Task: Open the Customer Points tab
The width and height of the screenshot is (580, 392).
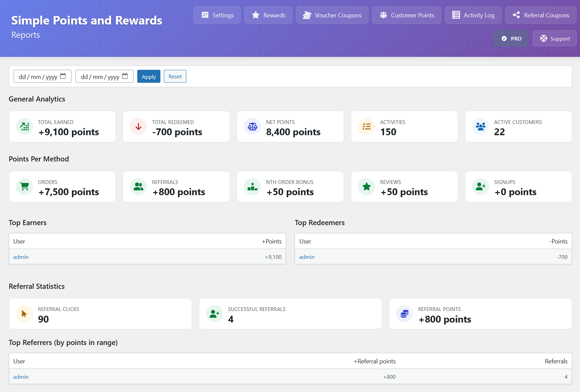Action: point(406,15)
